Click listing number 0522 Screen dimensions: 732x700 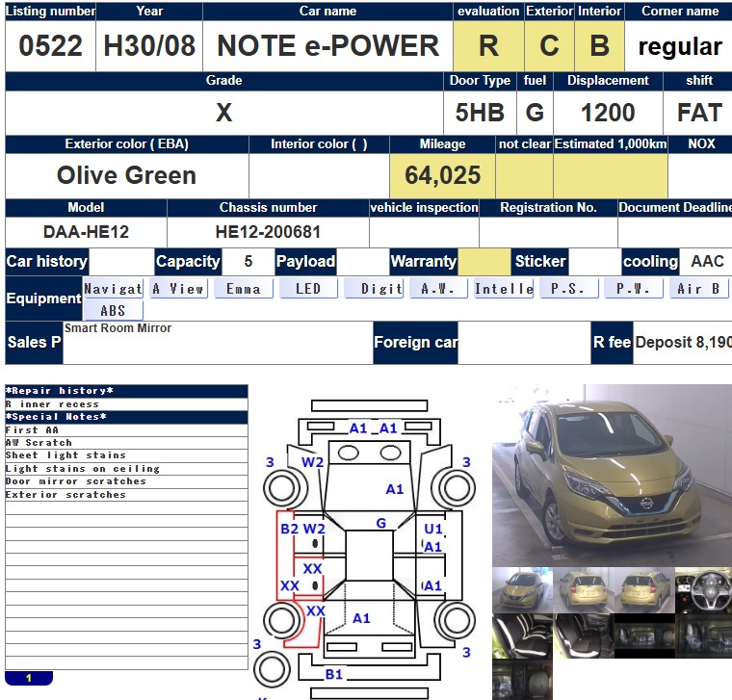pos(50,45)
